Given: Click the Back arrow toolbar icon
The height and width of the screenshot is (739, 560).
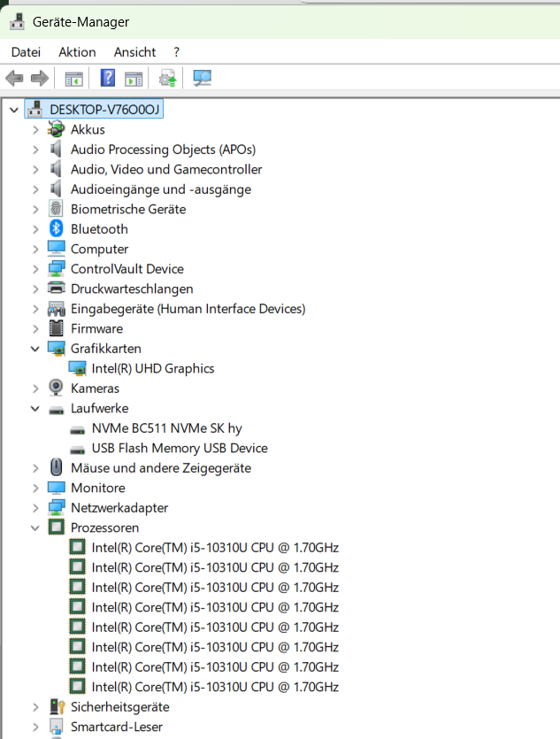Looking at the screenshot, I should 15,78.
